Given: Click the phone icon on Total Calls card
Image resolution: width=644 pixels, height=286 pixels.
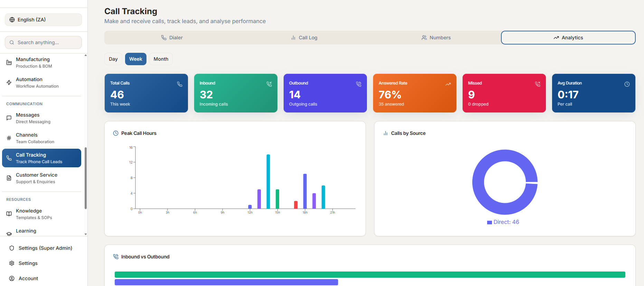Looking at the screenshot, I should pyautogui.click(x=180, y=84).
